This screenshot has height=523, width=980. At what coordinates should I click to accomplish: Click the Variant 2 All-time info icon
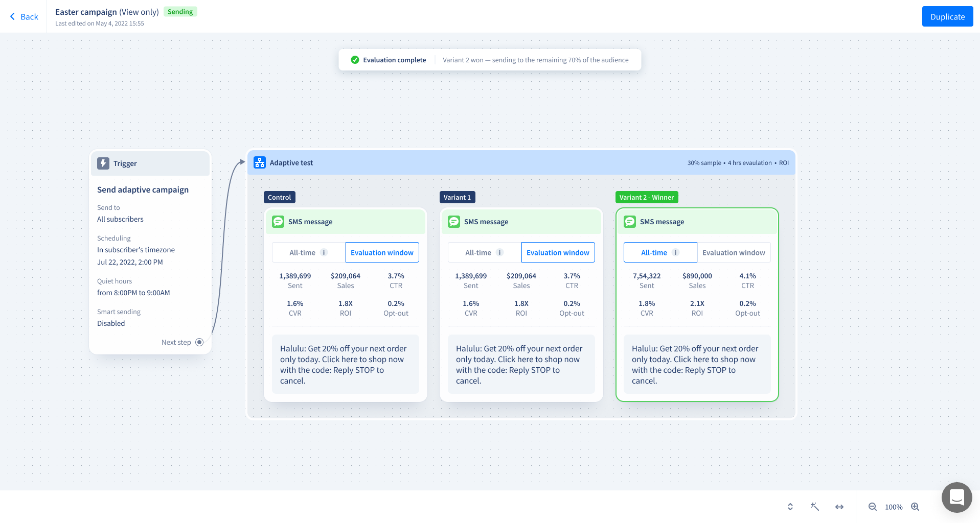pos(675,252)
